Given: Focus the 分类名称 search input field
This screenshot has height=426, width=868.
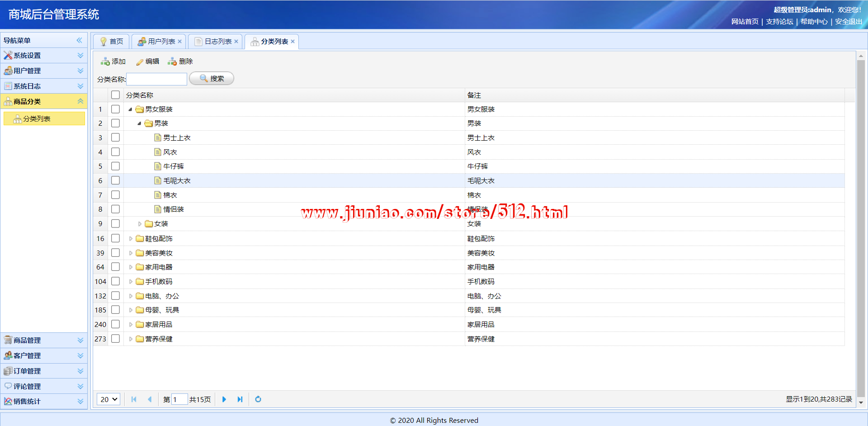Looking at the screenshot, I should click(156, 79).
